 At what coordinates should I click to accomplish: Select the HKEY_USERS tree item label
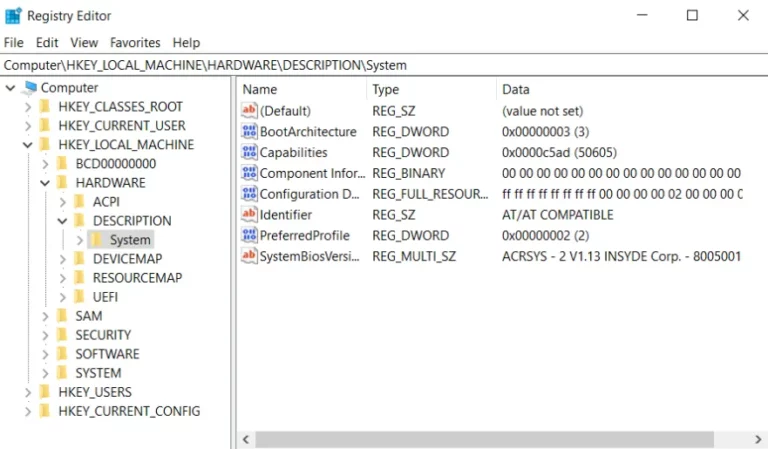tap(95, 392)
